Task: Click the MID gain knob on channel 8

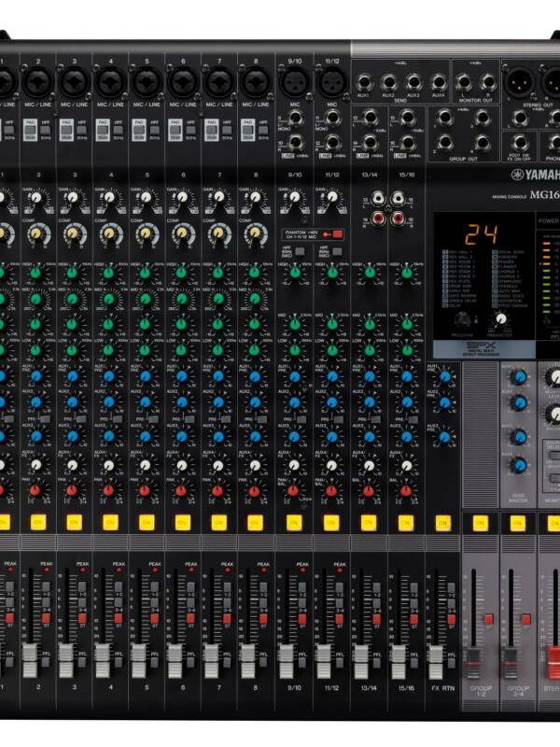Action: tap(255, 324)
